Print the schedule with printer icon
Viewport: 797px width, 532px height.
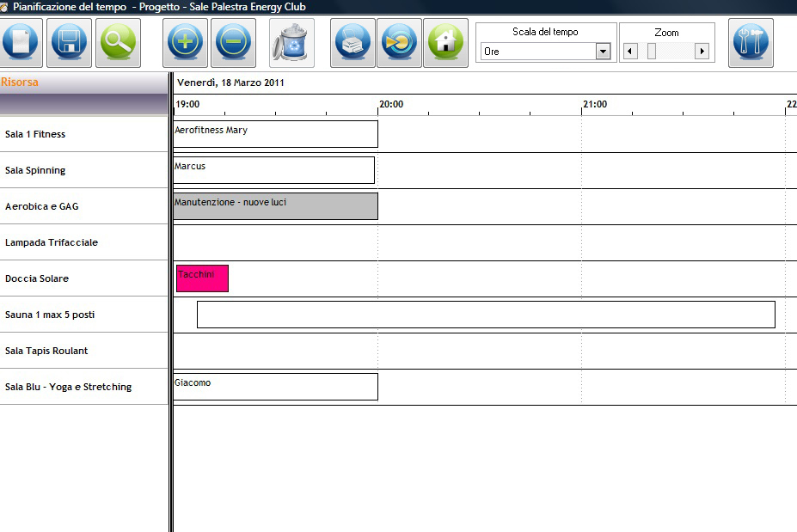click(x=353, y=43)
